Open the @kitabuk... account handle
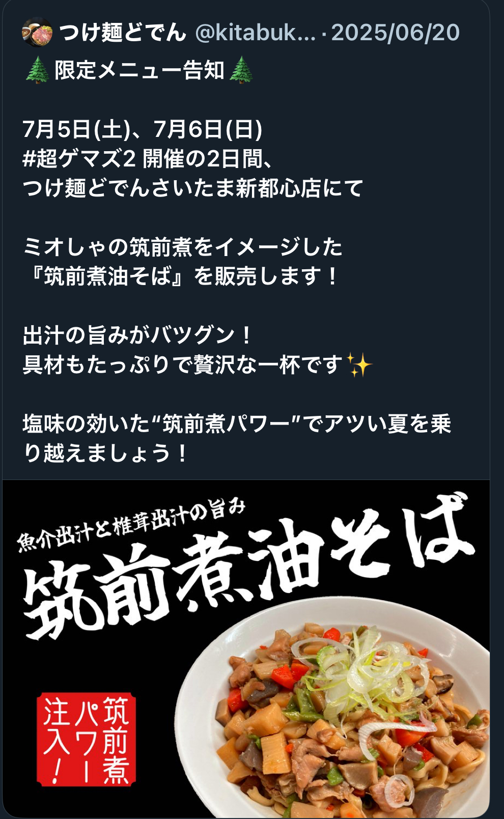 pos(255,33)
